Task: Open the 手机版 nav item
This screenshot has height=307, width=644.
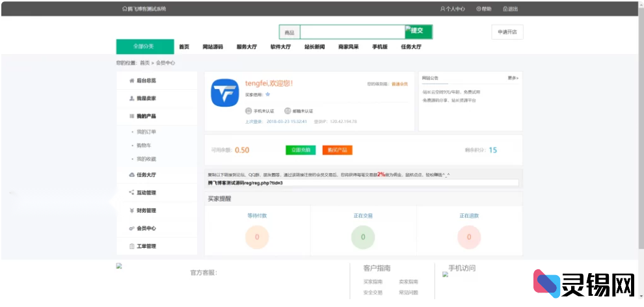Action: pyautogui.click(x=380, y=47)
